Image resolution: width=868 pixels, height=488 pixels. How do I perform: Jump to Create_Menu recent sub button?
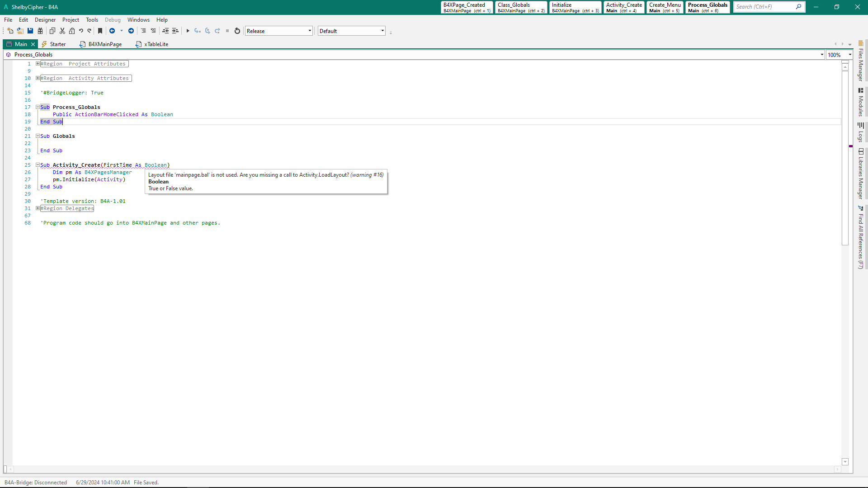[665, 7]
